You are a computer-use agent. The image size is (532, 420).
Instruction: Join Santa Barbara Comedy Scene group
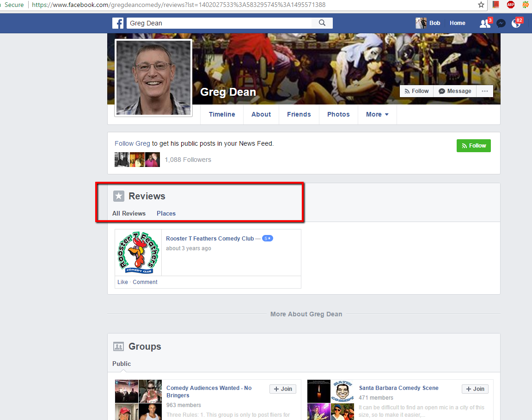pos(475,389)
